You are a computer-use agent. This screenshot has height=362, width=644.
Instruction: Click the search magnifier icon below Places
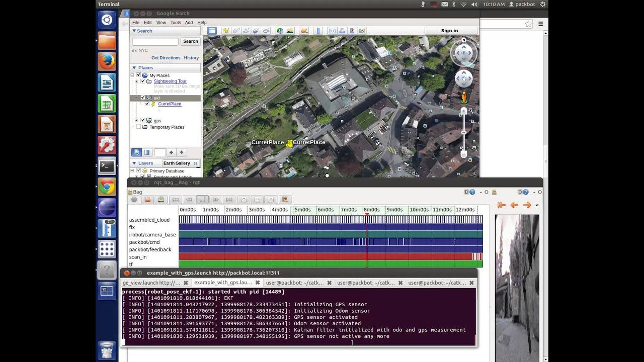click(136, 152)
